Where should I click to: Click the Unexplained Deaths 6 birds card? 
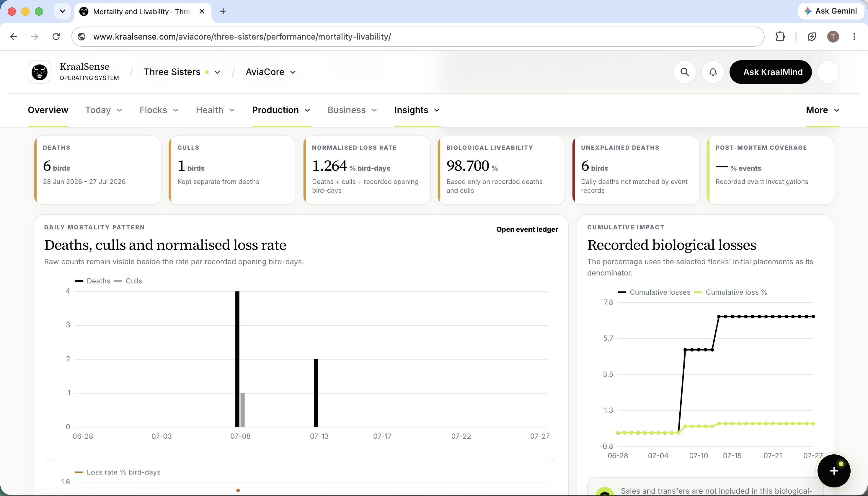(x=636, y=170)
